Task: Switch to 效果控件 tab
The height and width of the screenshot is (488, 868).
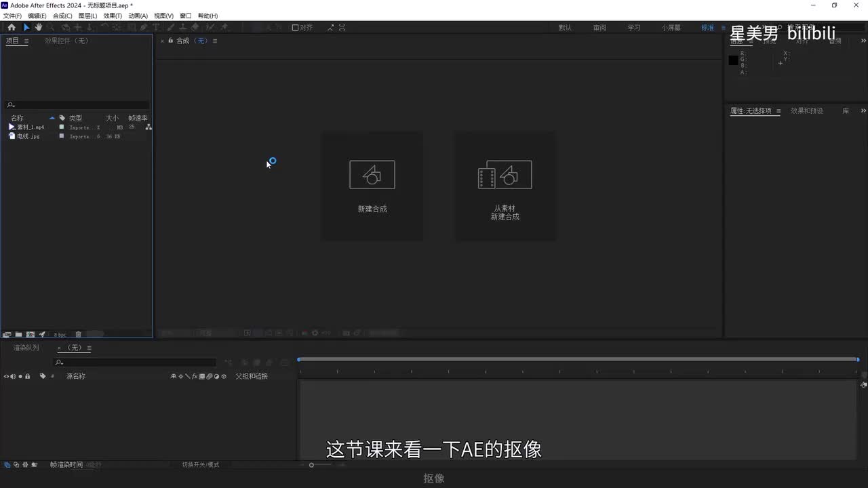Action: pos(66,41)
